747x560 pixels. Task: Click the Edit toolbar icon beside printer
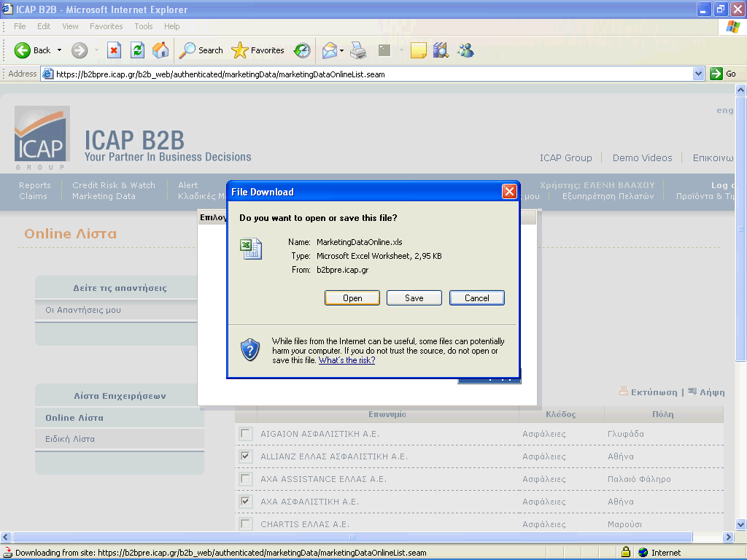click(384, 50)
